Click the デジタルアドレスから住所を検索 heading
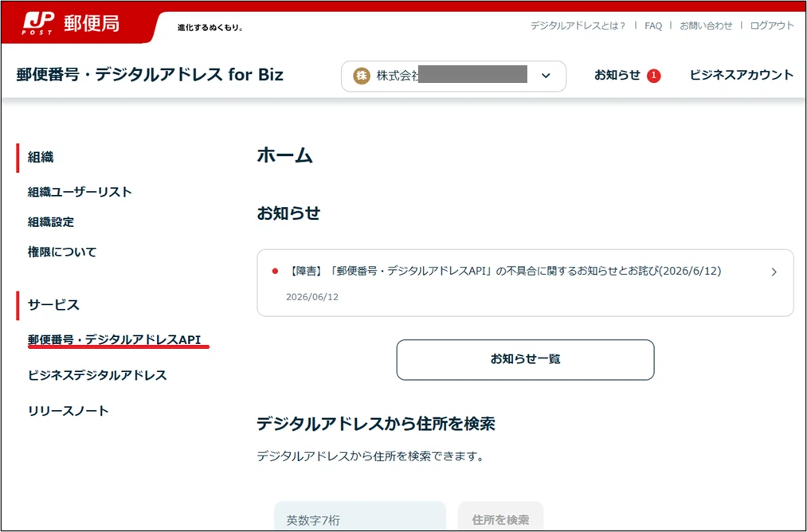Image resolution: width=807 pixels, height=532 pixels. point(376,424)
